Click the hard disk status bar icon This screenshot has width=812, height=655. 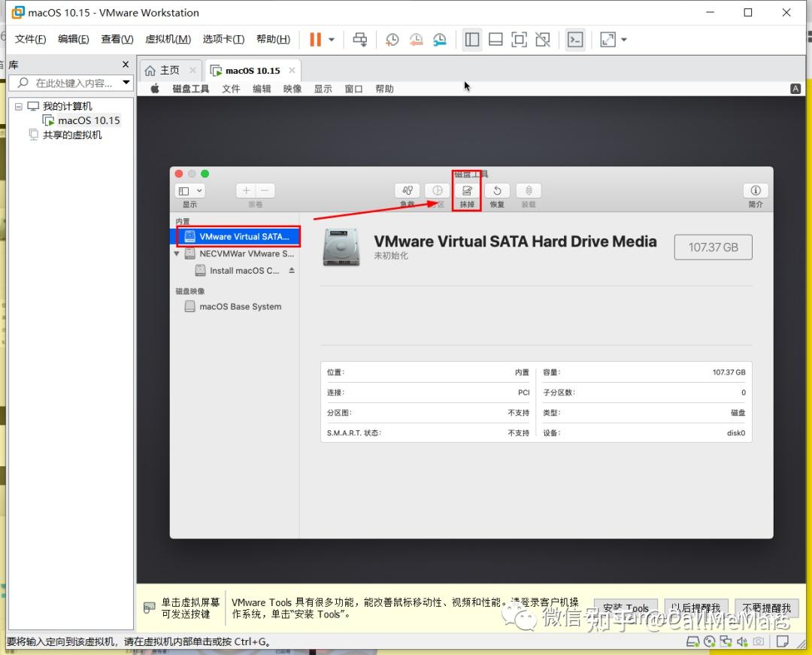pos(693,642)
